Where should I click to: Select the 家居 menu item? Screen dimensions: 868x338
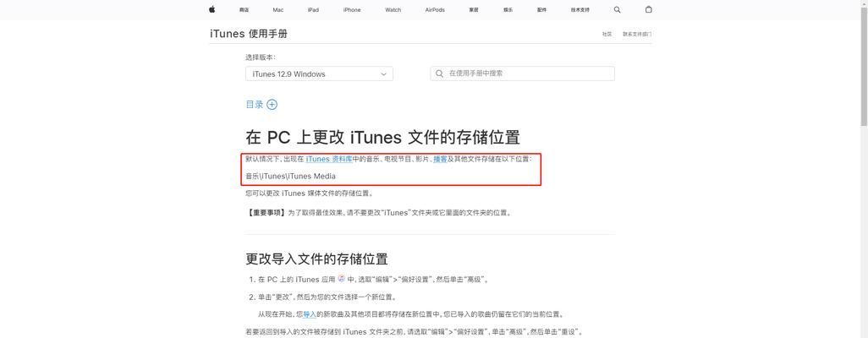coord(473,10)
